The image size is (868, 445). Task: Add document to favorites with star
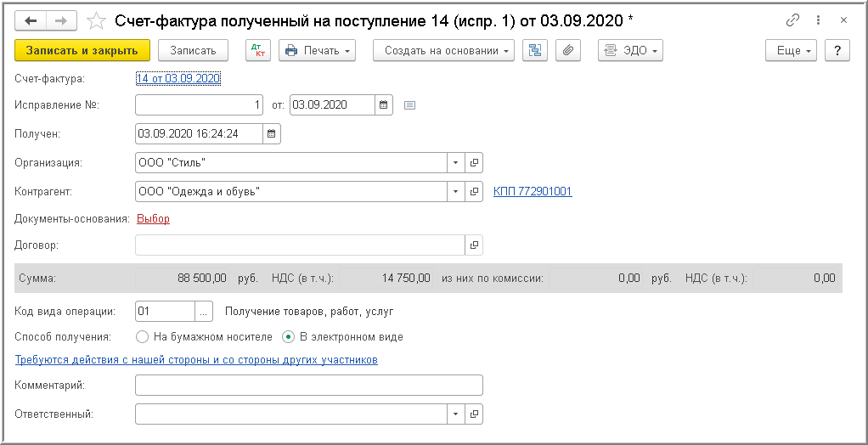tap(97, 20)
